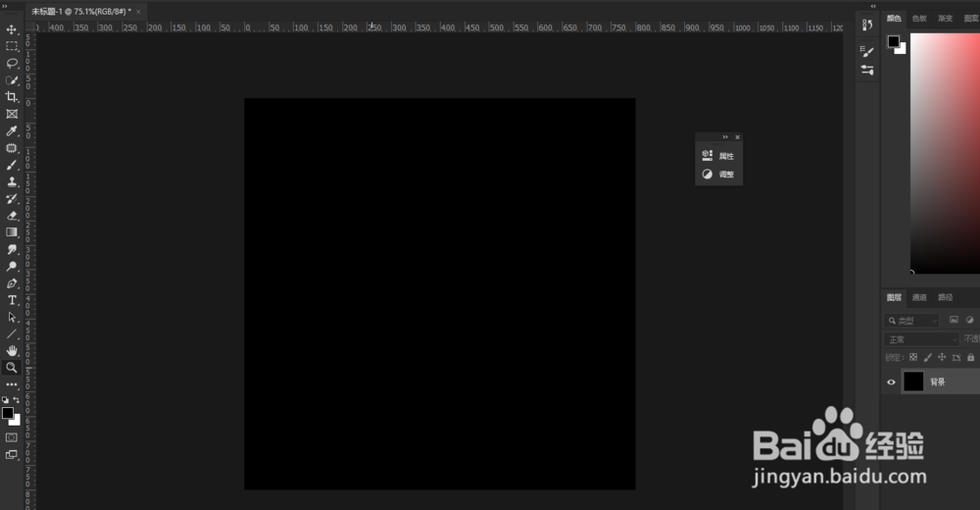The height and width of the screenshot is (510, 980).
Task: Select the Smudge tool
Action: click(x=11, y=250)
